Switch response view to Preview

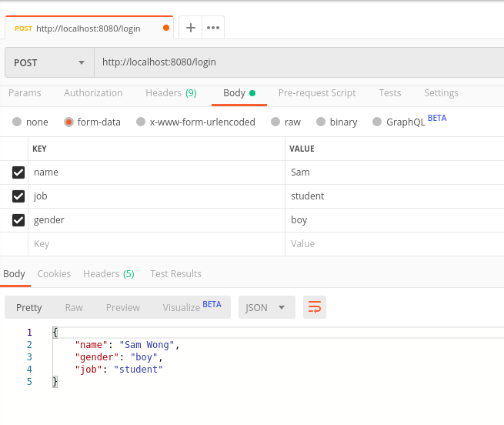point(123,307)
